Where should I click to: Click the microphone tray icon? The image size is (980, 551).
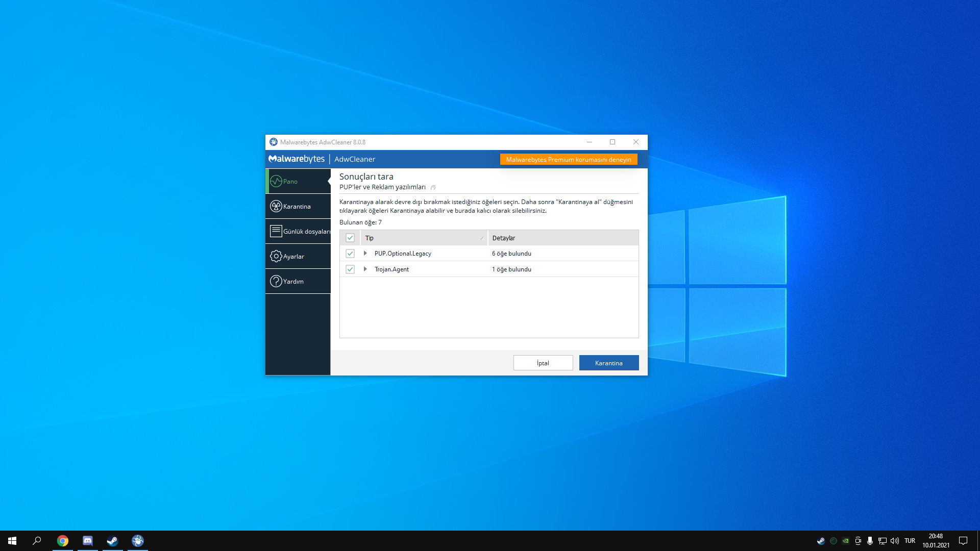[870, 541]
